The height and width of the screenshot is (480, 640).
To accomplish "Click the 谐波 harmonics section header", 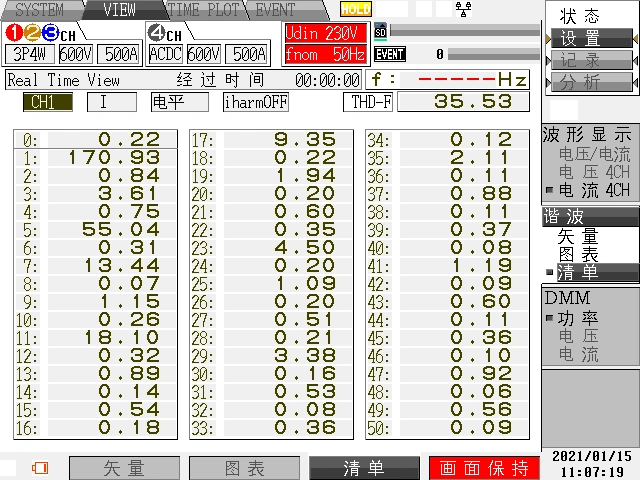I will coord(590,216).
